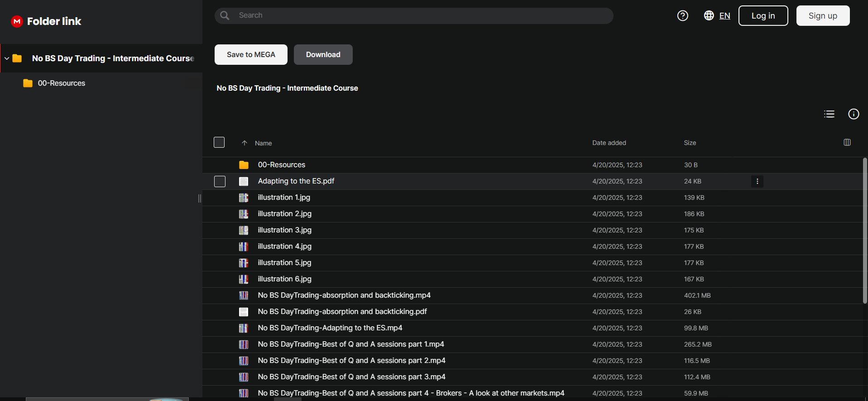Switch to list view icon
868x401 pixels.
pyautogui.click(x=829, y=114)
